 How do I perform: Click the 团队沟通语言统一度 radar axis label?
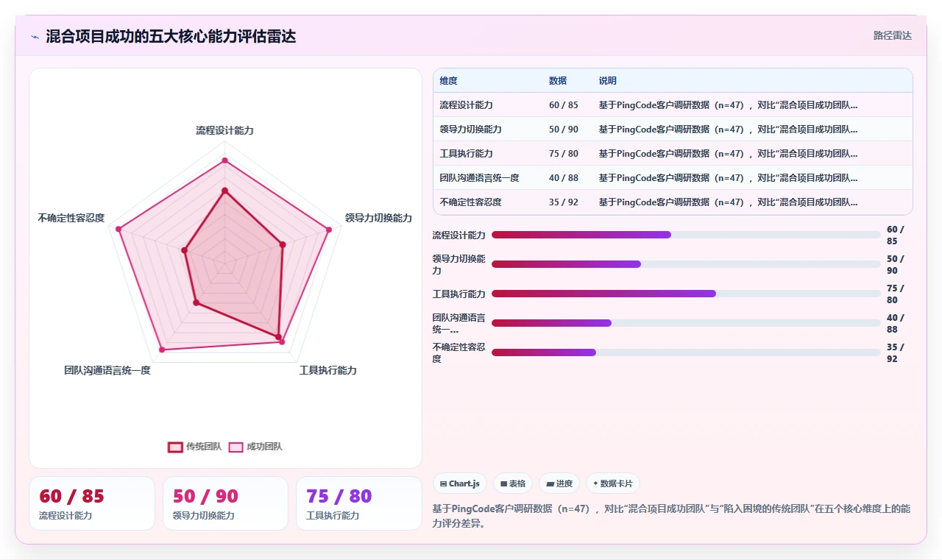(x=107, y=371)
